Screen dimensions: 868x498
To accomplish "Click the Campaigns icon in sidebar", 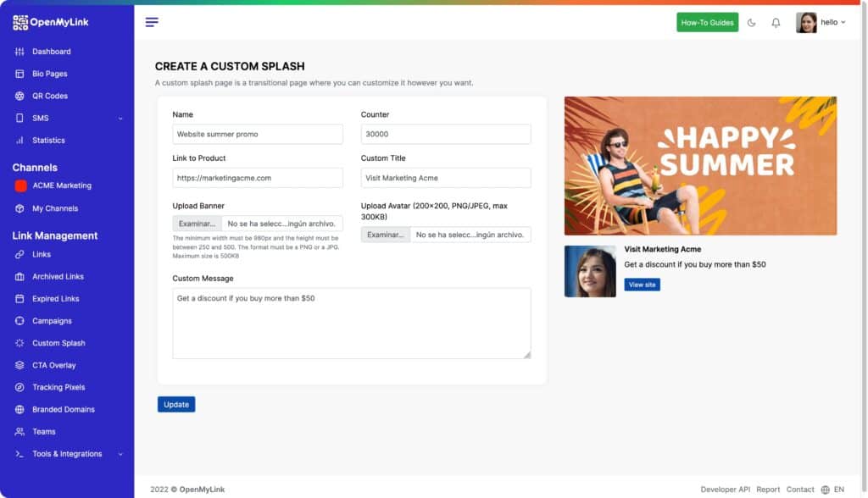I will (x=20, y=321).
